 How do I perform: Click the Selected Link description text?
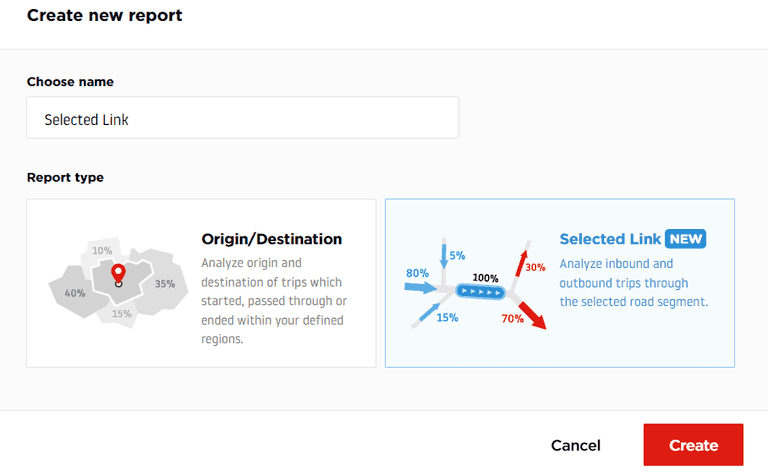point(633,282)
